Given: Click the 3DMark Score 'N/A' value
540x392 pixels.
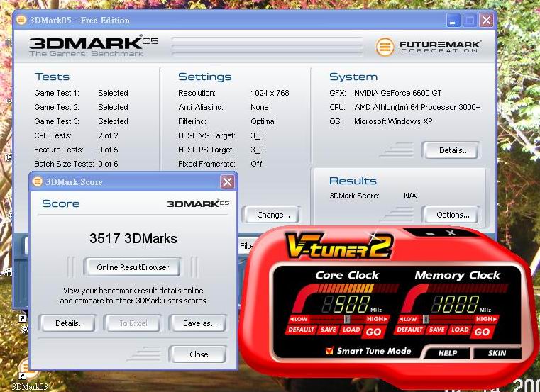Looking at the screenshot, I should [410, 196].
